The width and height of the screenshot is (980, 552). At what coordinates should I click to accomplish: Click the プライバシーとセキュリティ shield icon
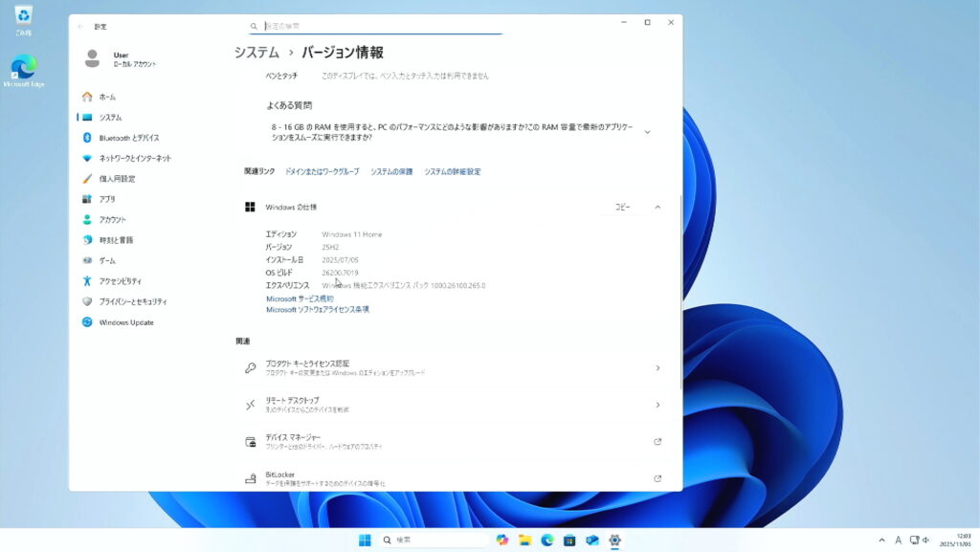87,301
